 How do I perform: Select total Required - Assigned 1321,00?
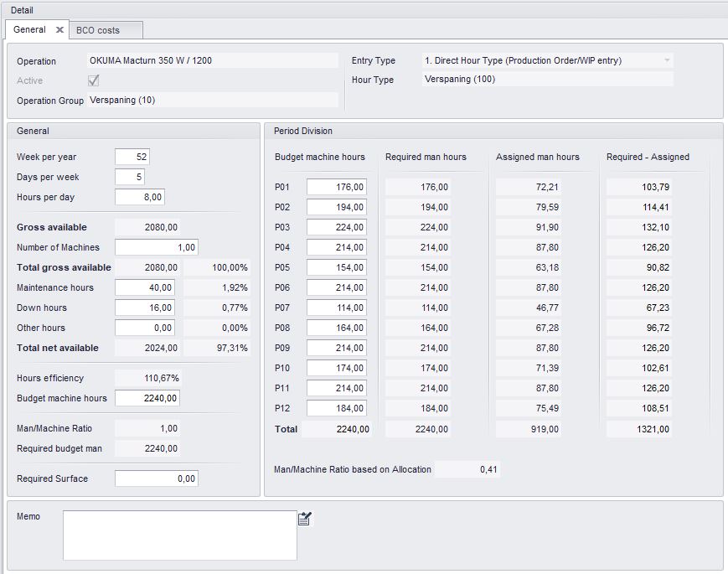click(639, 429)
